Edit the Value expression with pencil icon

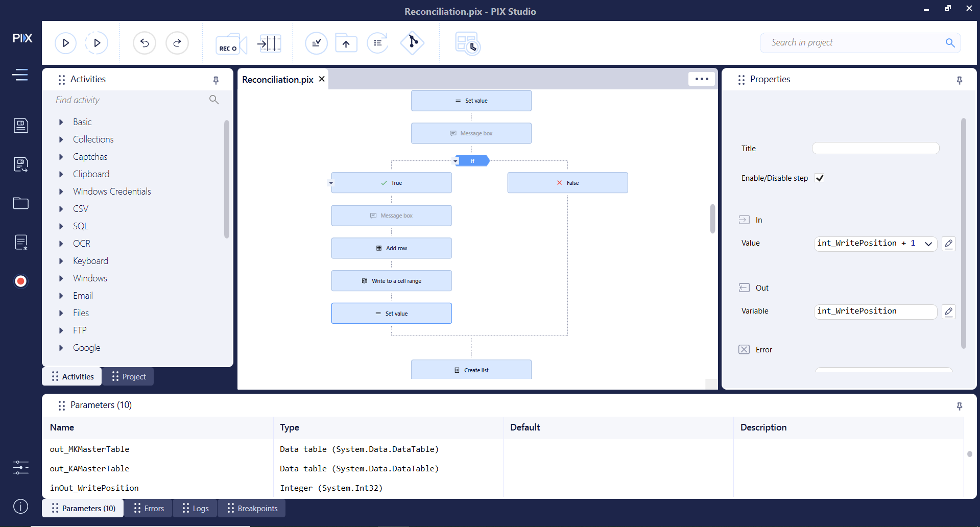[x=949, y=244]
